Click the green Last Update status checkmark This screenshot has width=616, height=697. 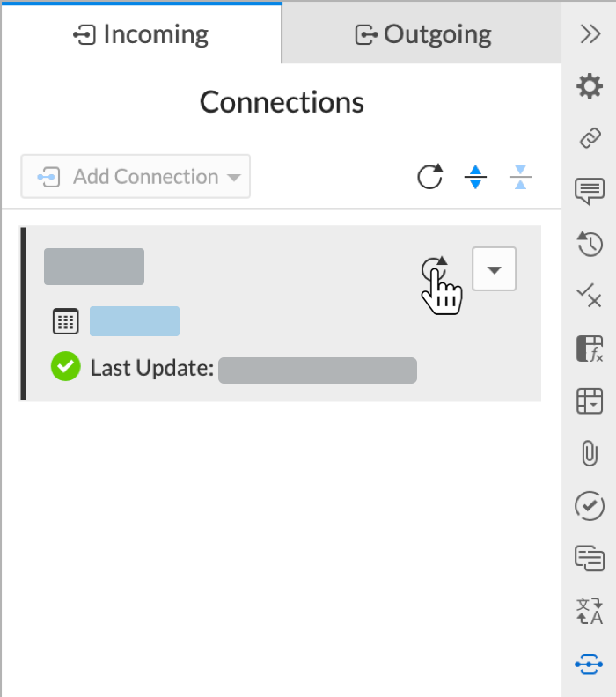pos(65,367)
